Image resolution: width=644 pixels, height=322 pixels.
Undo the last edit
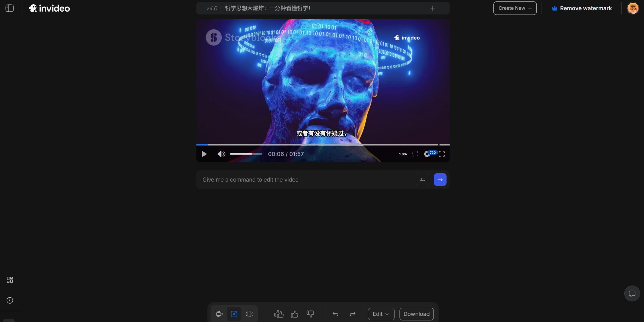(x=335, y=314)
